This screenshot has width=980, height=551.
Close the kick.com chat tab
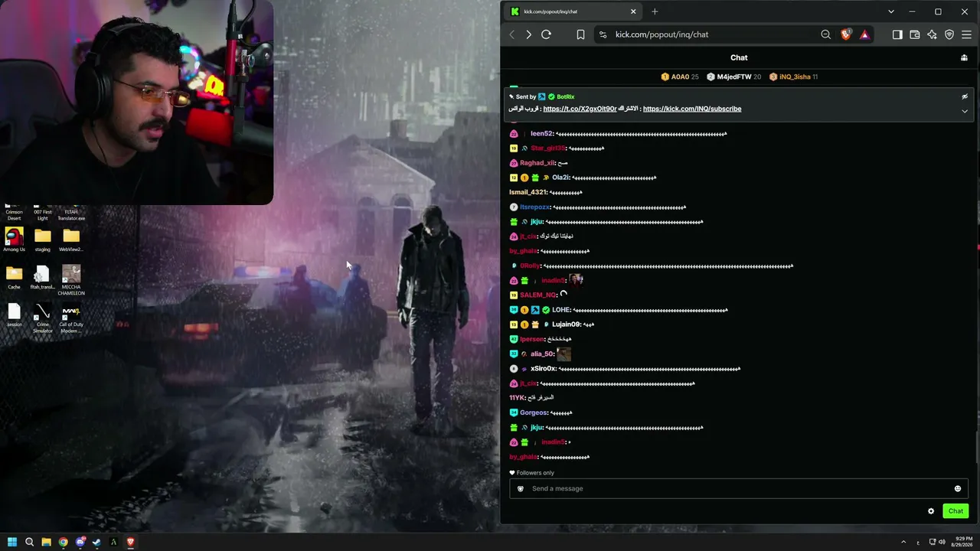click(633, 11)
